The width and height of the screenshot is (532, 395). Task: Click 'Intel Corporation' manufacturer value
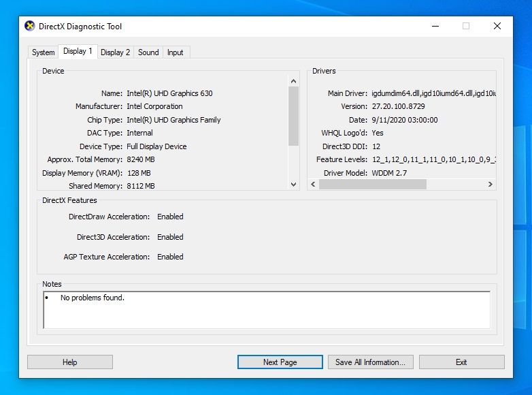coord(154,106)
